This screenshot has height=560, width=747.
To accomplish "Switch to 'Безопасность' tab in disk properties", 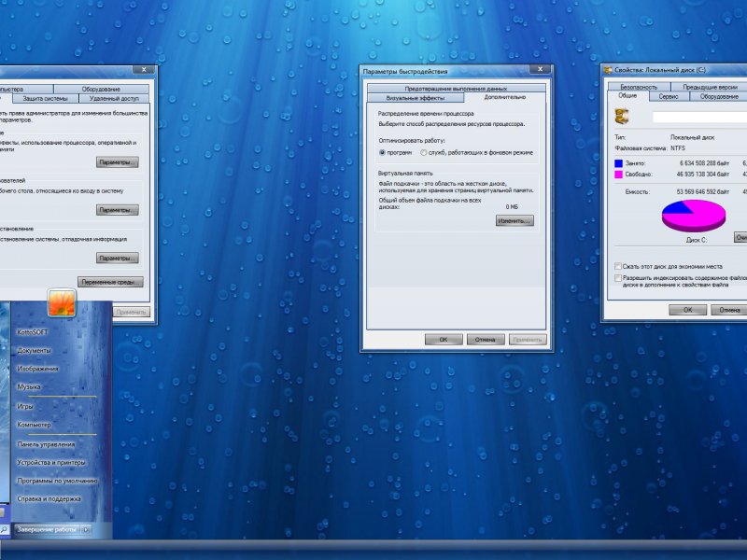I will tap(639, 87).
